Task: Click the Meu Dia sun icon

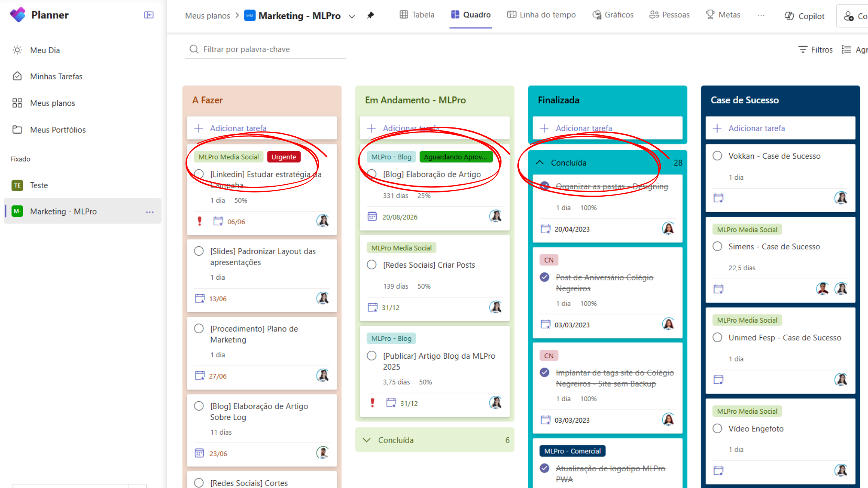Action: point(17,50)
